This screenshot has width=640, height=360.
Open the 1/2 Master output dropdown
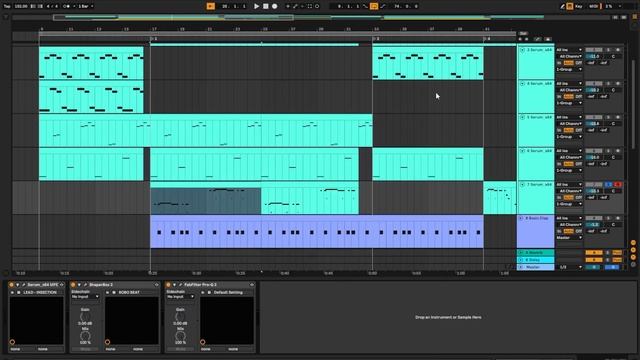[569, 267]
